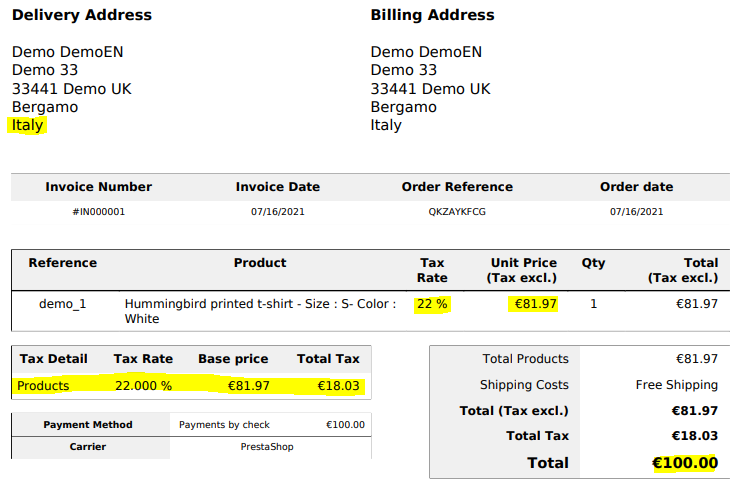
Task: Click the Order date column header
Action: coord(636,187)
